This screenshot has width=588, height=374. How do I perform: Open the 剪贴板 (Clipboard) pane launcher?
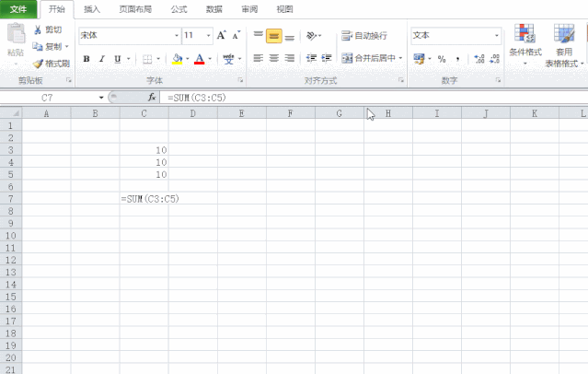(x=69, y=80)
